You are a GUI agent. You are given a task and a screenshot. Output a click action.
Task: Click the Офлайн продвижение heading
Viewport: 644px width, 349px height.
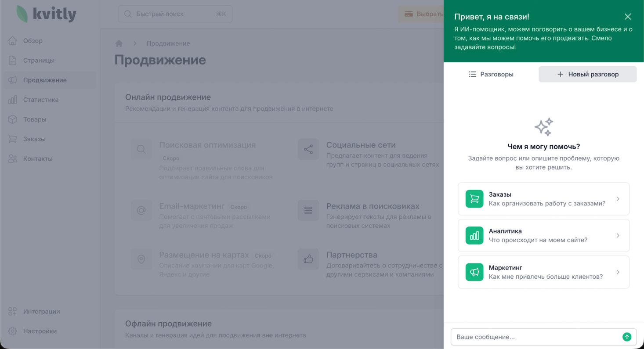coord(169,324)
